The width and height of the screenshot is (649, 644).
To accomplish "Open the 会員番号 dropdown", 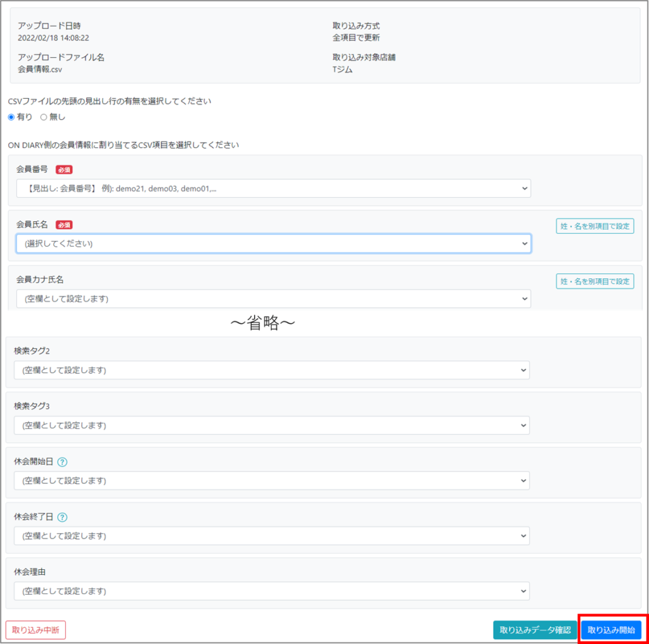I will [273, 188].
